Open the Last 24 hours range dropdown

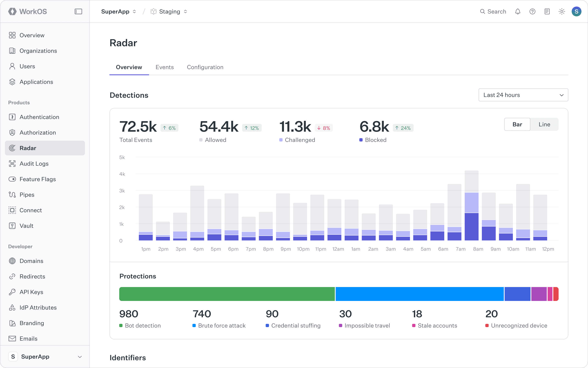[x=523, y=95]
